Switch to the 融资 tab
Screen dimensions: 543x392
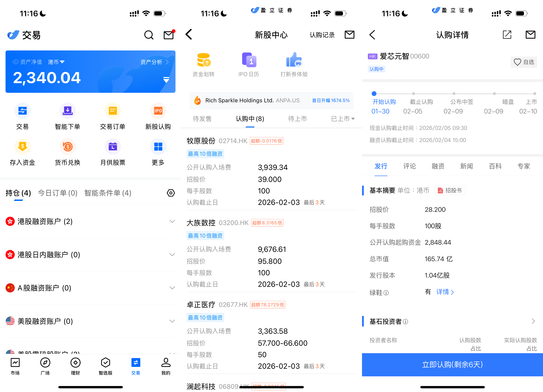438,166
